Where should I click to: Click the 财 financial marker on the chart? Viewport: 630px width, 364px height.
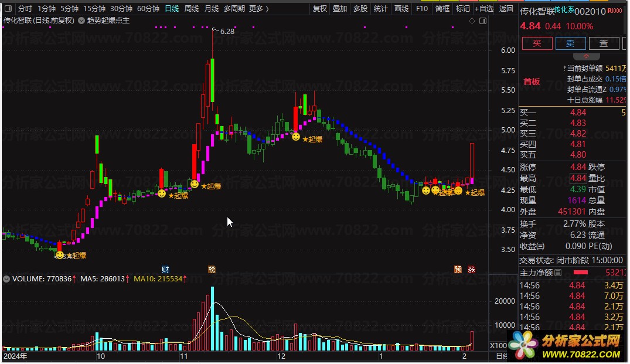click(165, 270)
